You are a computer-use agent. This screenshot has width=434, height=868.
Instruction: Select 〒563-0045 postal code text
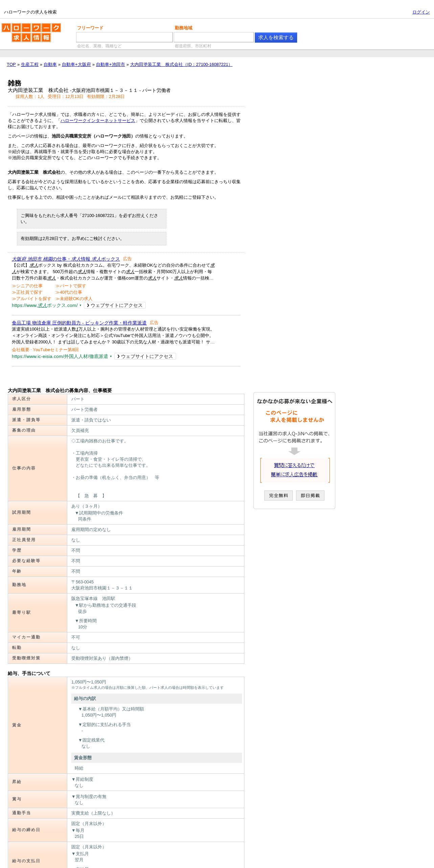pyautogui.click(x=82, y=582)
